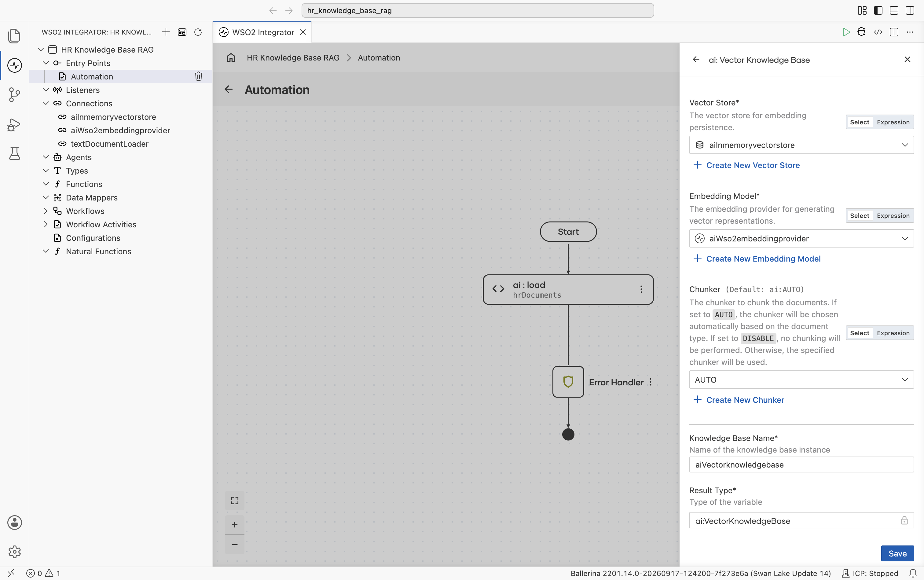
Task: Click the home icon in breadcrumb
Action: click(x=231, y=57)
